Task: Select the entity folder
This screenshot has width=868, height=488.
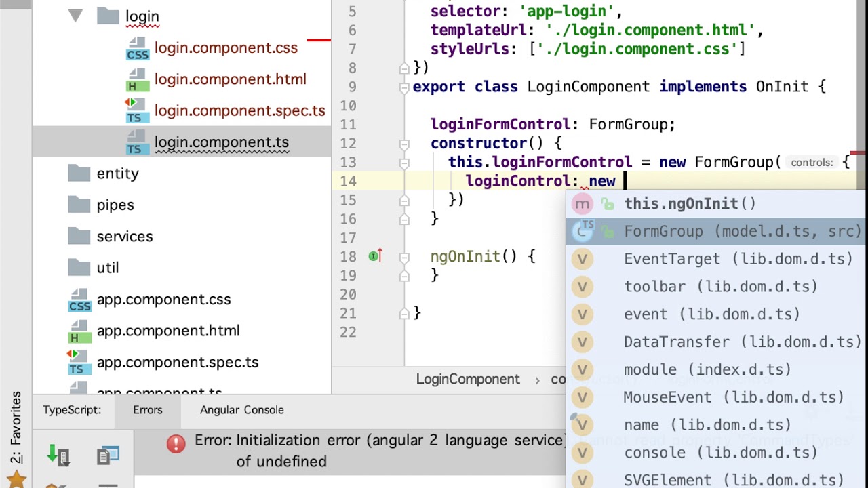Action: coord(117,174)
